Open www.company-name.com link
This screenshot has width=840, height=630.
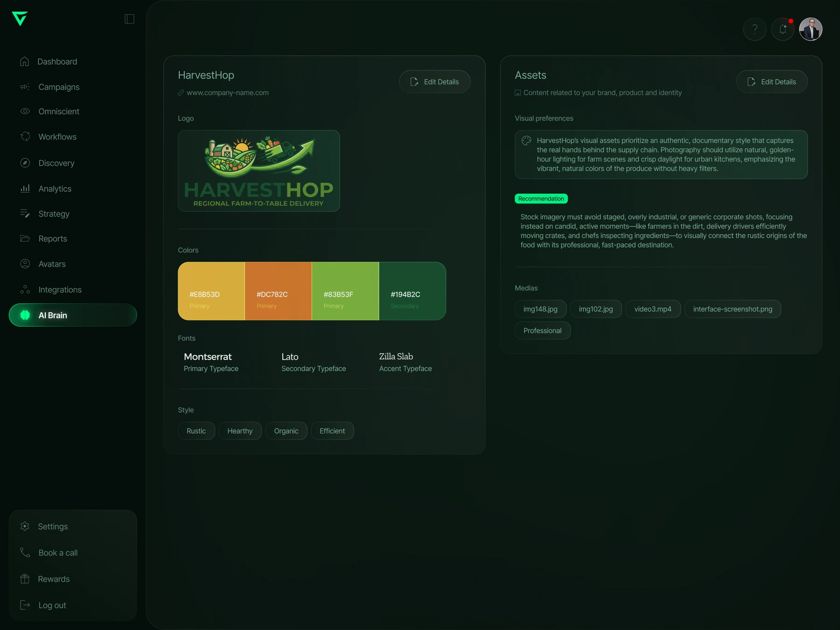[228, 93]
